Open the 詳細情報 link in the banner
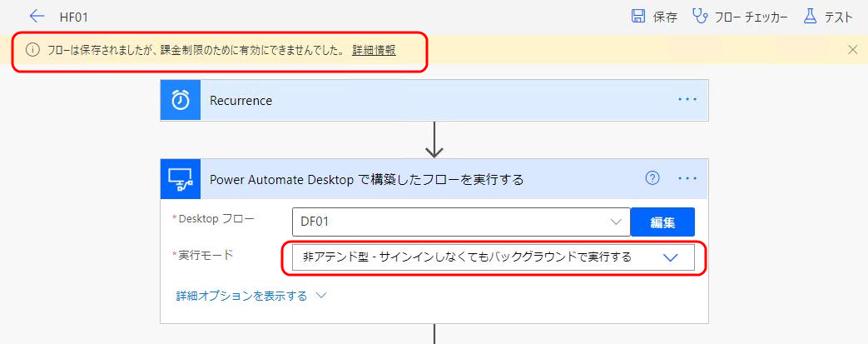Screen dimensions: 868x344 (x=374, y=51)
